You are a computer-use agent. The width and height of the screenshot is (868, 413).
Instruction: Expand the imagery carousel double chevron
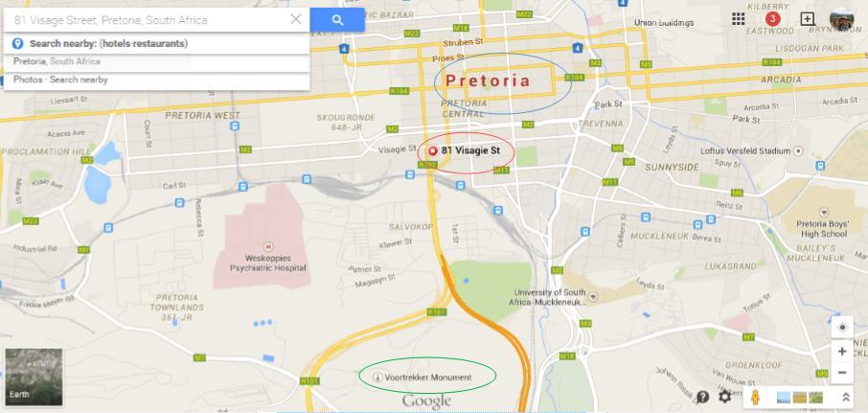coord(846,397)
